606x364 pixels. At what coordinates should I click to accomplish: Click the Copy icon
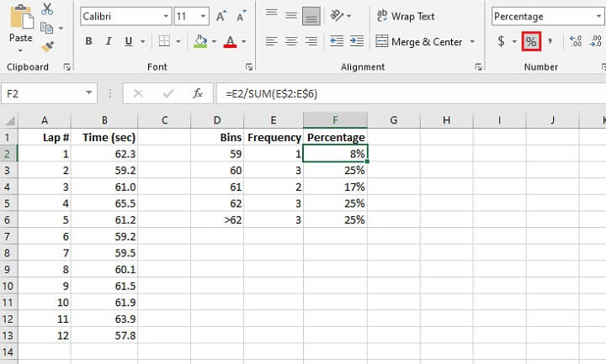pyautogui.click(x=47, y=28)
